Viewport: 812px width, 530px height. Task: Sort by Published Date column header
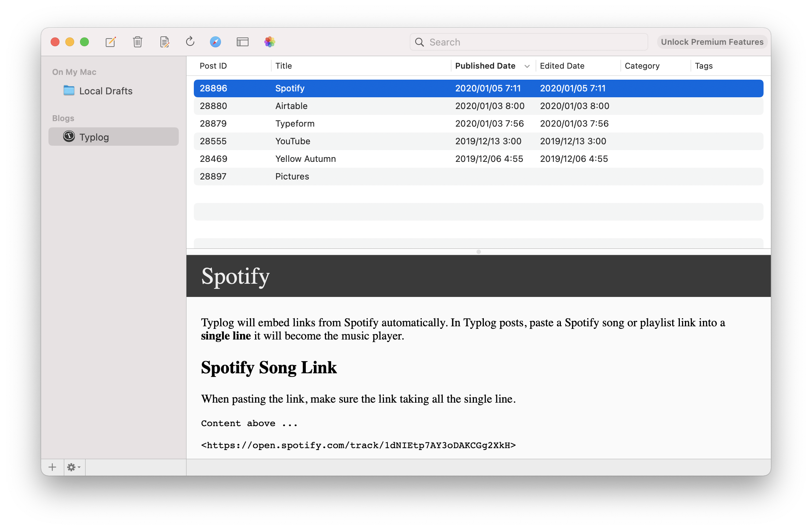click(x=485, y=66)
